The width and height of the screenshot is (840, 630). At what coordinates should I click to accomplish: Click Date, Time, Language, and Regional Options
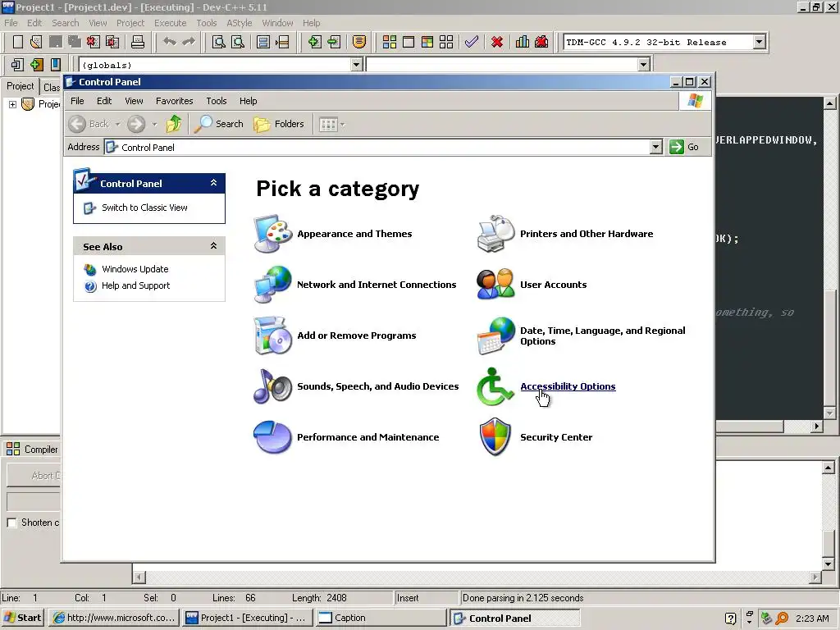pos(603,336)
